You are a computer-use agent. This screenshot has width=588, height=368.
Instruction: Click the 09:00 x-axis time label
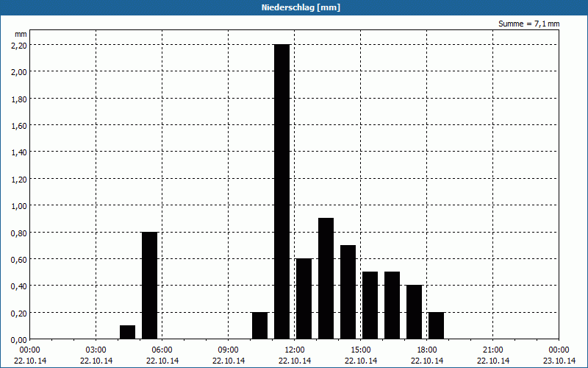click(229, 350)
